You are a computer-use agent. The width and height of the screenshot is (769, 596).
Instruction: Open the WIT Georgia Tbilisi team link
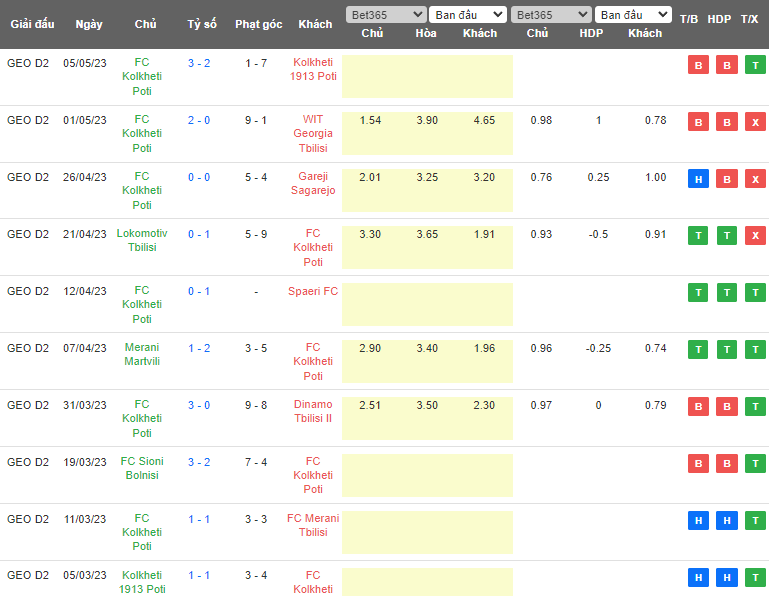point(313,133)
